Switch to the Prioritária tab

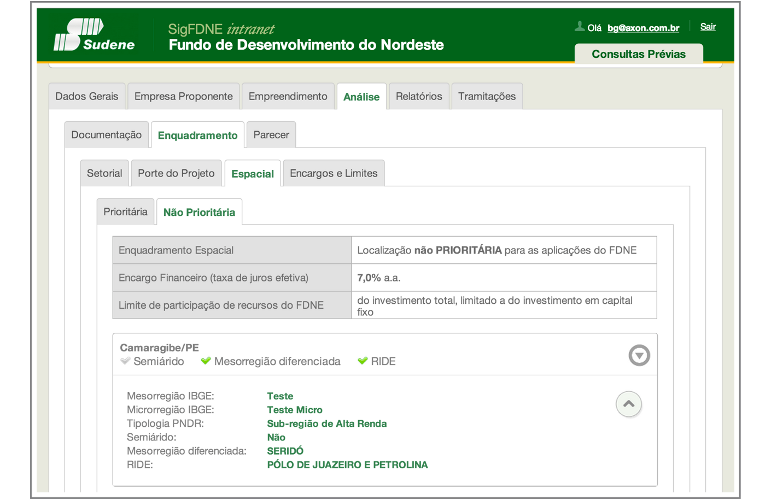[x=125, y=211]
